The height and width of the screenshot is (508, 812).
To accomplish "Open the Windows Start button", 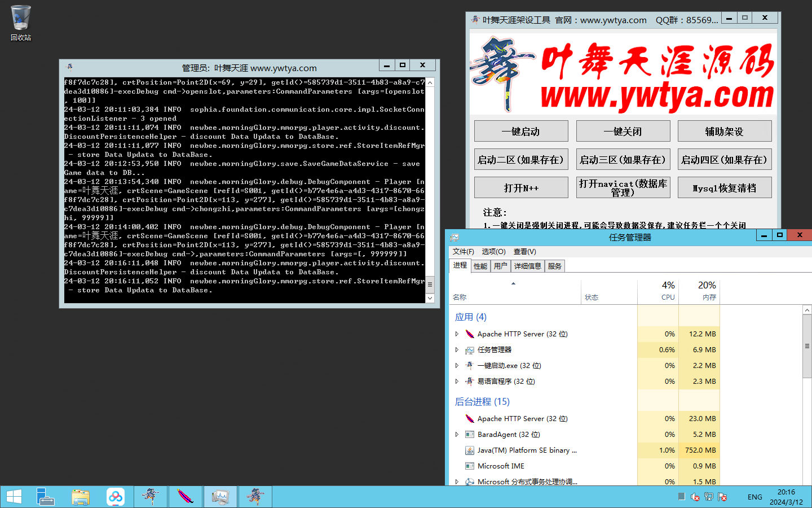I will click(14, 497).
